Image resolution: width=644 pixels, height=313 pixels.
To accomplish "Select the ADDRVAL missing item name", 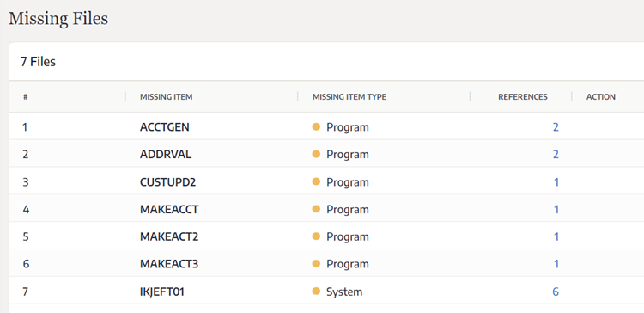I will click(x=166, y=155).
